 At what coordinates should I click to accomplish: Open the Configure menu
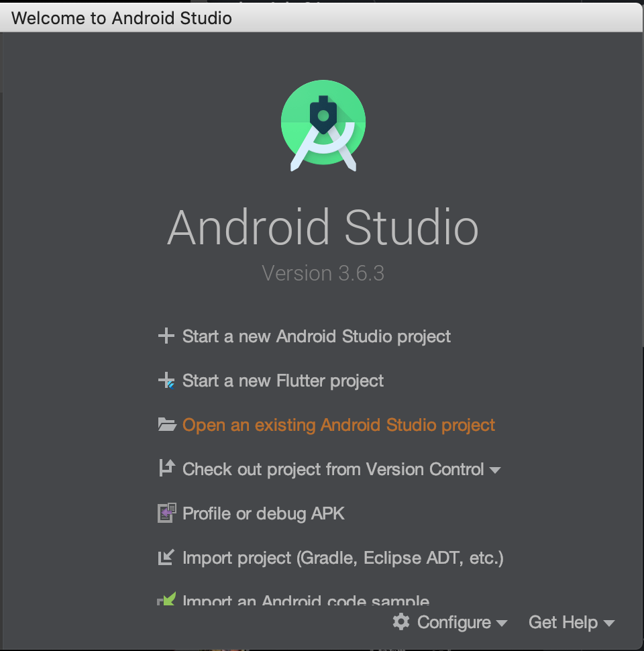(454, 622)
